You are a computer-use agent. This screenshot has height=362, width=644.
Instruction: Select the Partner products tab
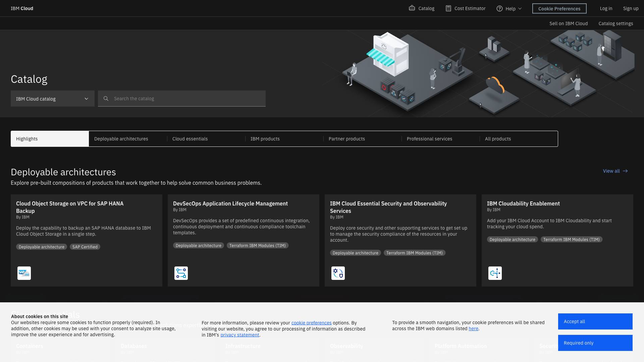(347, 139)
